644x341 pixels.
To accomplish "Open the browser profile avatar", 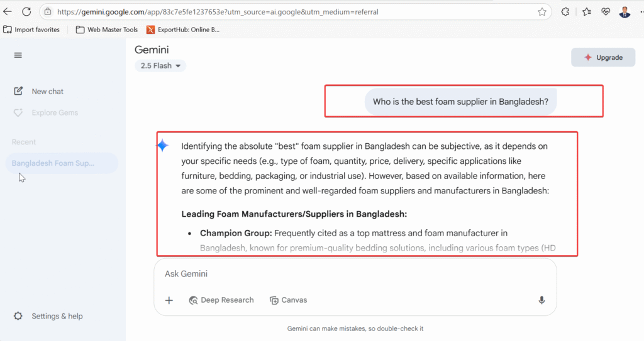I will point(625,12).
